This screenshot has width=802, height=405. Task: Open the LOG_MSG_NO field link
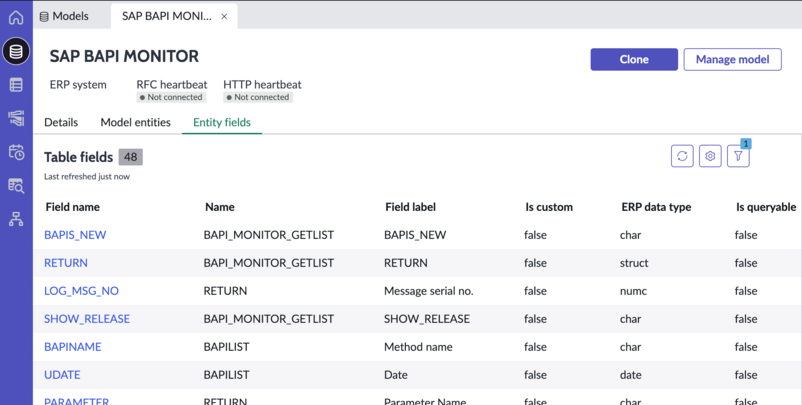coord(81,291)
